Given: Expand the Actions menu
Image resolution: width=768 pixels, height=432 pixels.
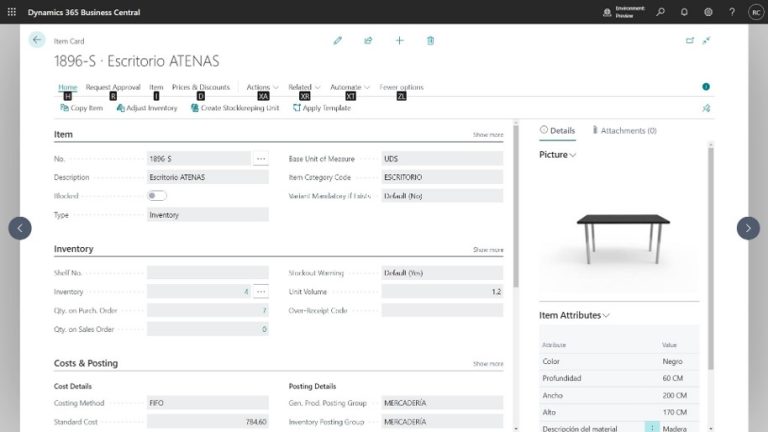Looking at the screenshot, I should point(261,87).
